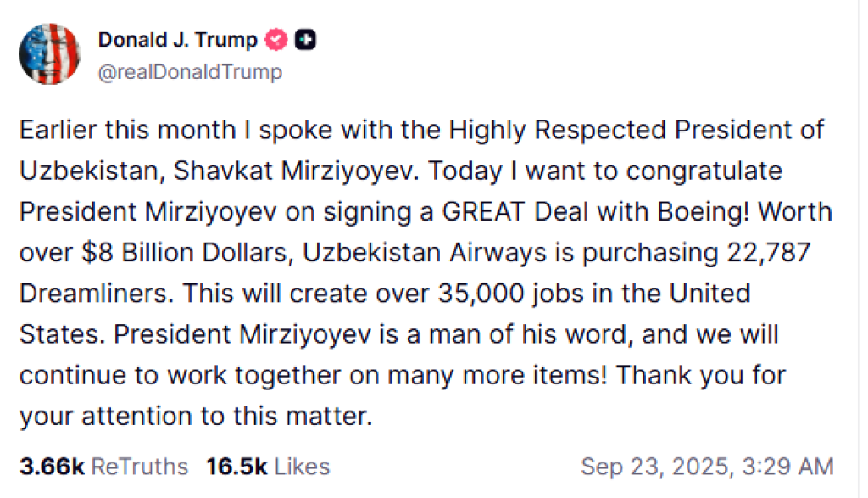Screen dimensions: 868x498
Task: View the 3.66k ReTruths count
Action: point(103,466)
